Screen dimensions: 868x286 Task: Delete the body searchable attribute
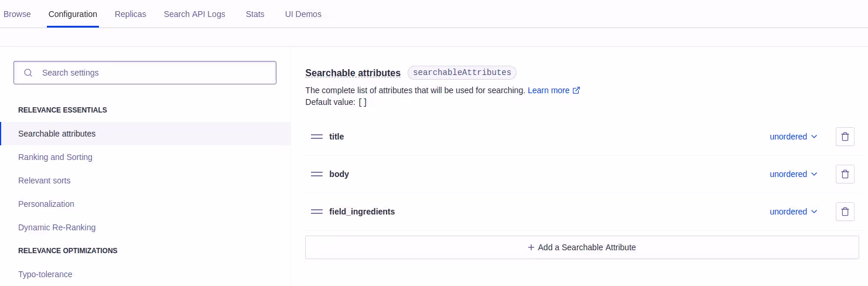845,174
